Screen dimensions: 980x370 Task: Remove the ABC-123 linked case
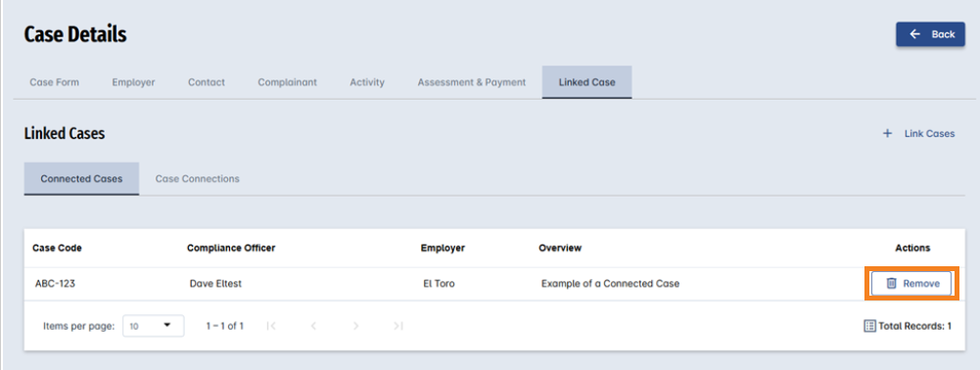coord(911,284)
